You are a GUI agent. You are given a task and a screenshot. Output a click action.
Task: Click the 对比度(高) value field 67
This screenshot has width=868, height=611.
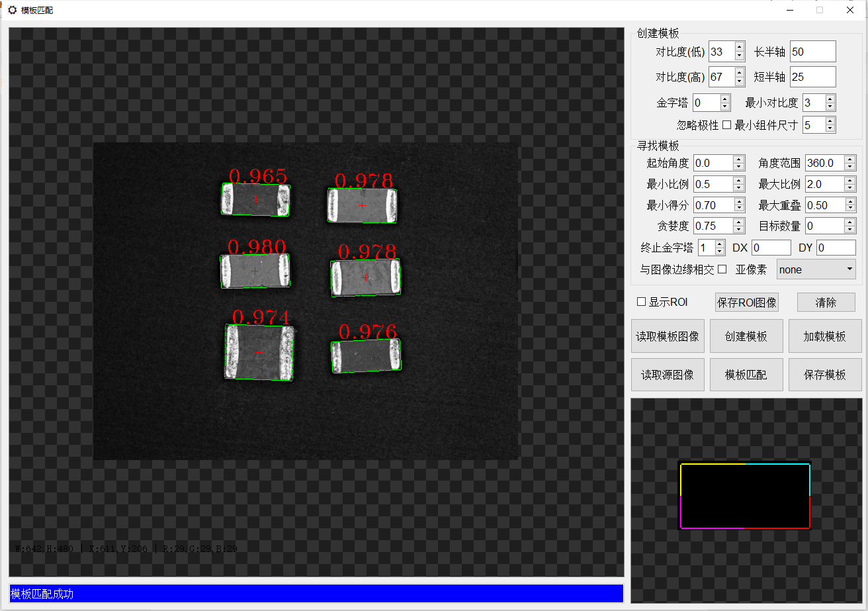click(x=721, y=77)
